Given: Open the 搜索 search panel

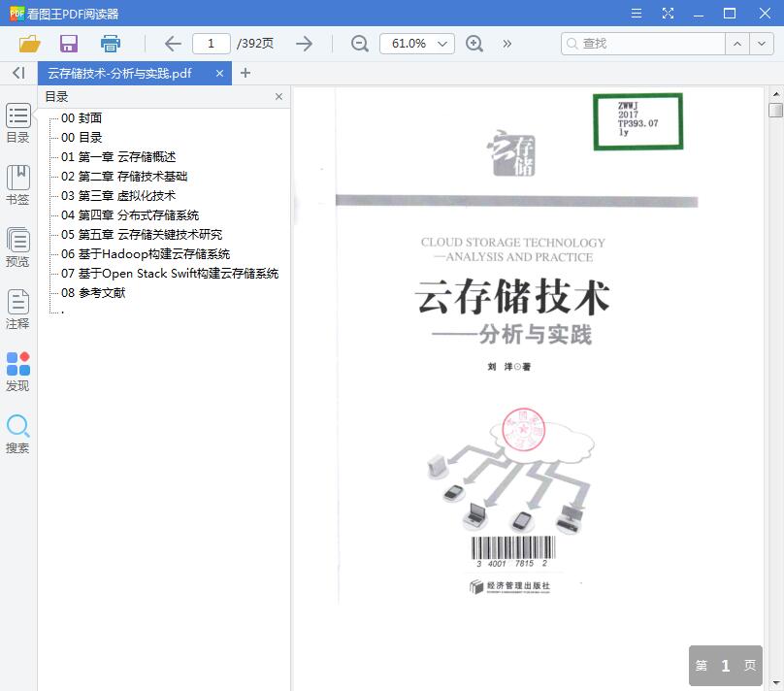Looking at the screenshot, I should tap(17, 433).
